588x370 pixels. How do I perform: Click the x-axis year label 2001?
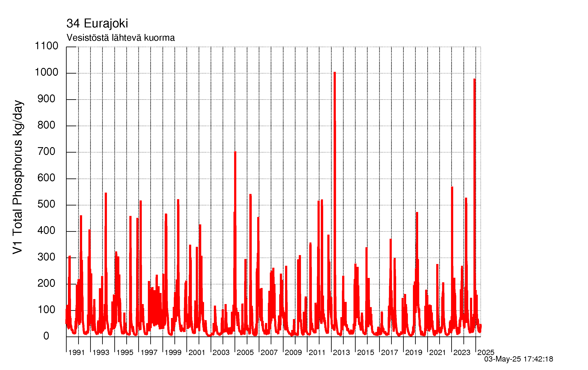(197, 352)
